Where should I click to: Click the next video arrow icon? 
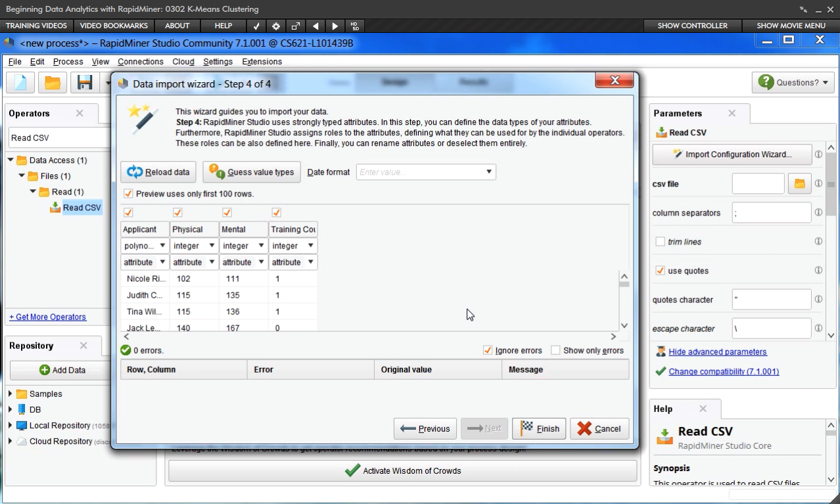click(x=335, y=26)
